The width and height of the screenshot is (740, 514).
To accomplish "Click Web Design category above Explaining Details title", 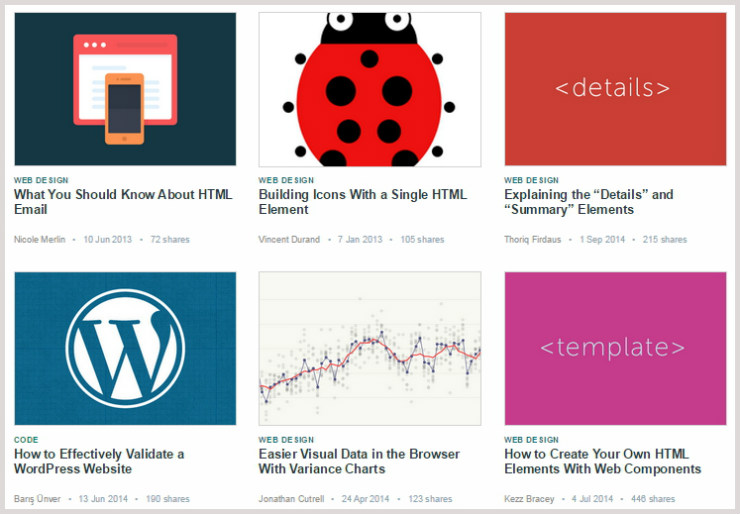I will point(531,180).
